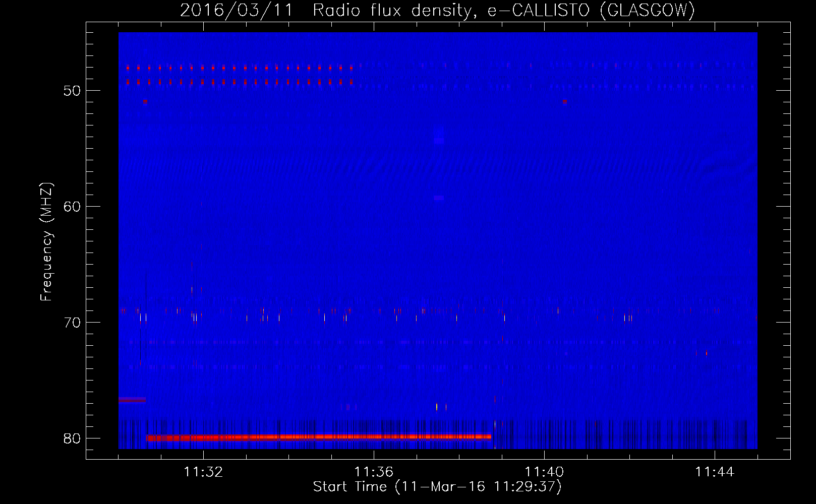Click the 'Start Time (11-Mar-16 11:29:37)' label

[x=437, y=487]
